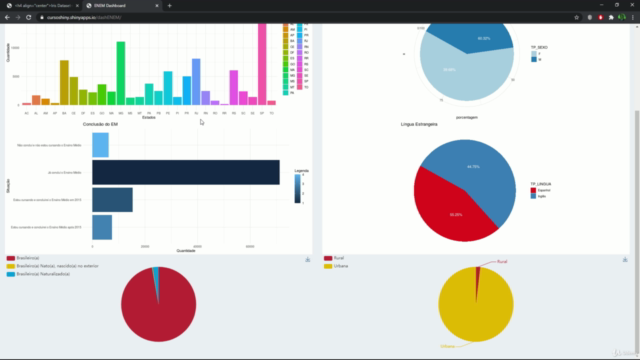Image resolution: width=640 pixels, height=360 pixels.
Task: Click the 44.75% label on the pie
Action: [473, 167]
